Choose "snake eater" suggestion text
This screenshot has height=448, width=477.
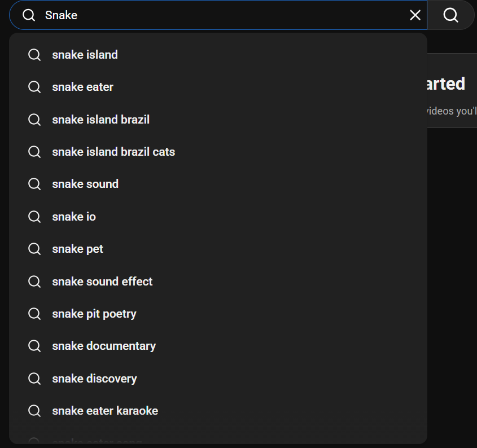point(82,87)
